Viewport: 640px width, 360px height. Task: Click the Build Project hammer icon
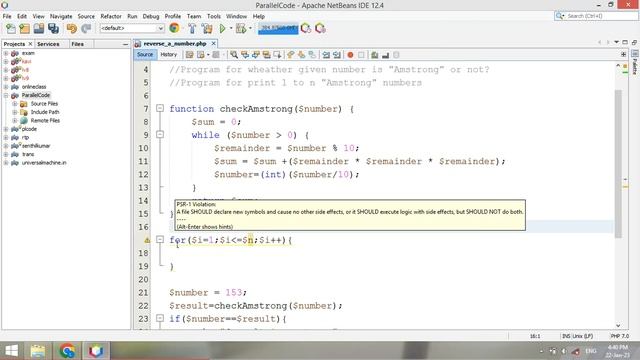tap(192, 29)
